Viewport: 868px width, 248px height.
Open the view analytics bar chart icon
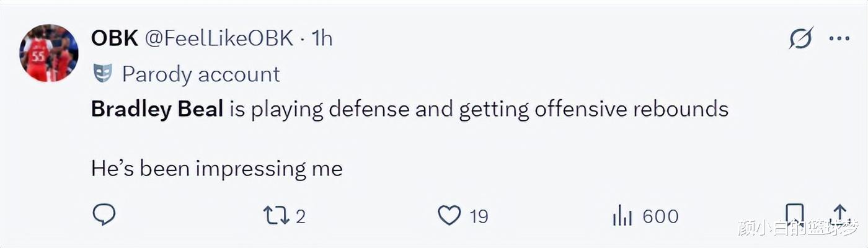tap(622, 216)
